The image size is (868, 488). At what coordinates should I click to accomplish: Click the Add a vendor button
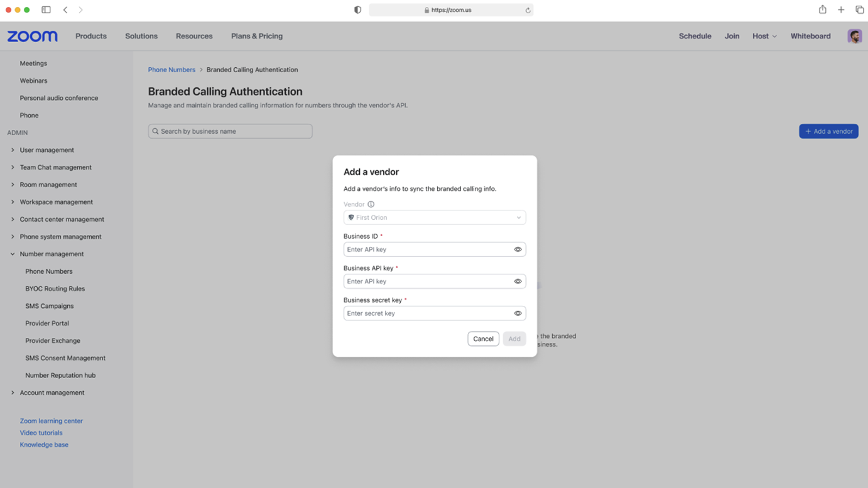[x=828, y=131]
